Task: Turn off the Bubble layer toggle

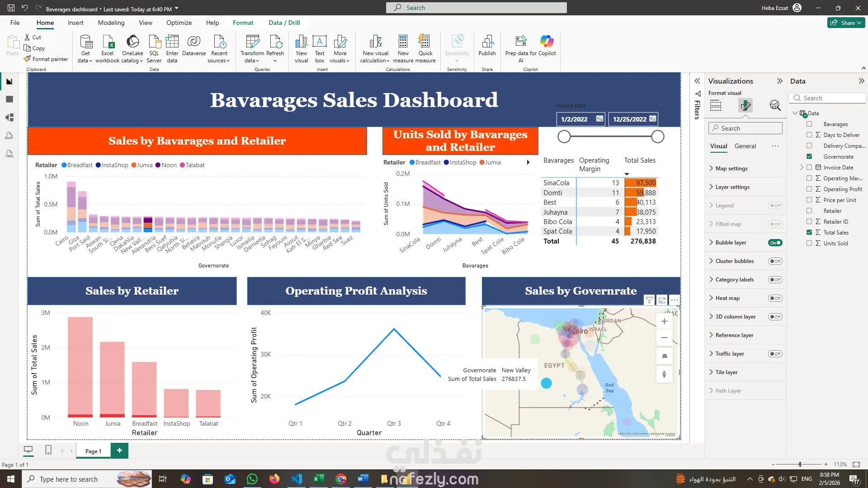Action: [775, 243]
